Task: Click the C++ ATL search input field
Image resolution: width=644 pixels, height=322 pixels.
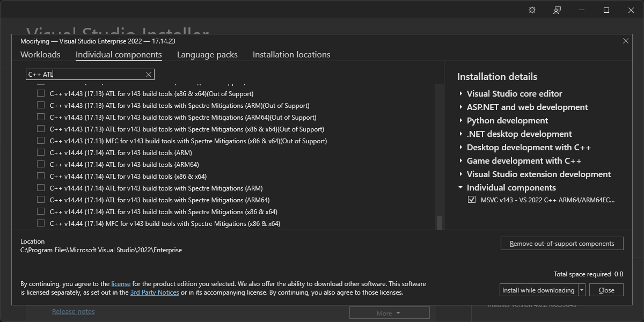Action: [86, 75]
